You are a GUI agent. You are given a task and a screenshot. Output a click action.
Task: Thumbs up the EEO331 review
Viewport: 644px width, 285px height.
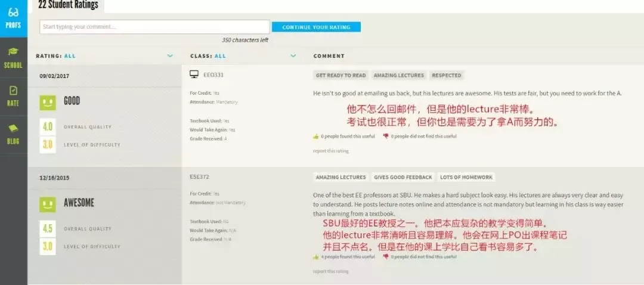(316, 136)
